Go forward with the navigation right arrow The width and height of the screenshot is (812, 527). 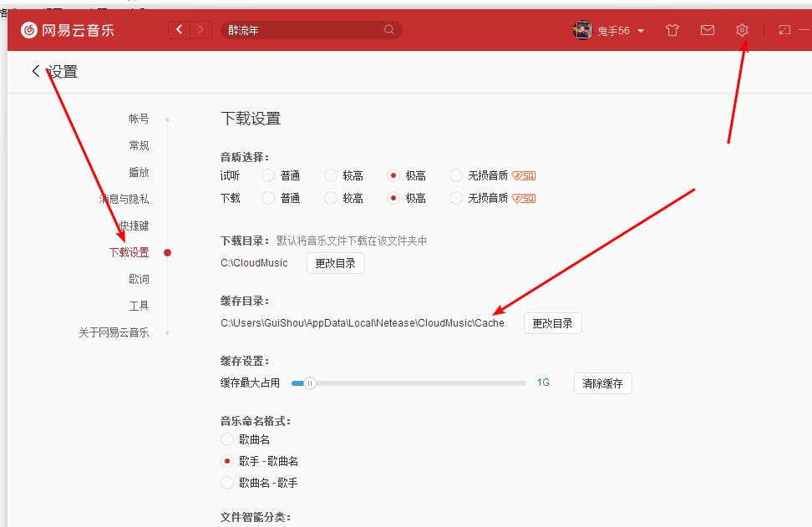pos(201,30)
